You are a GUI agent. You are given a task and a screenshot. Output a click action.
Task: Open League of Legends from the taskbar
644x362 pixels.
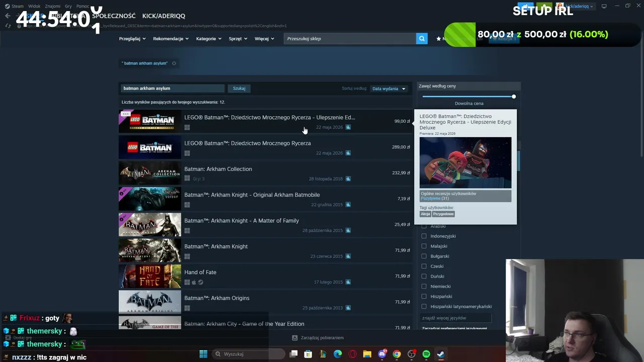click(x=323, y=354)
